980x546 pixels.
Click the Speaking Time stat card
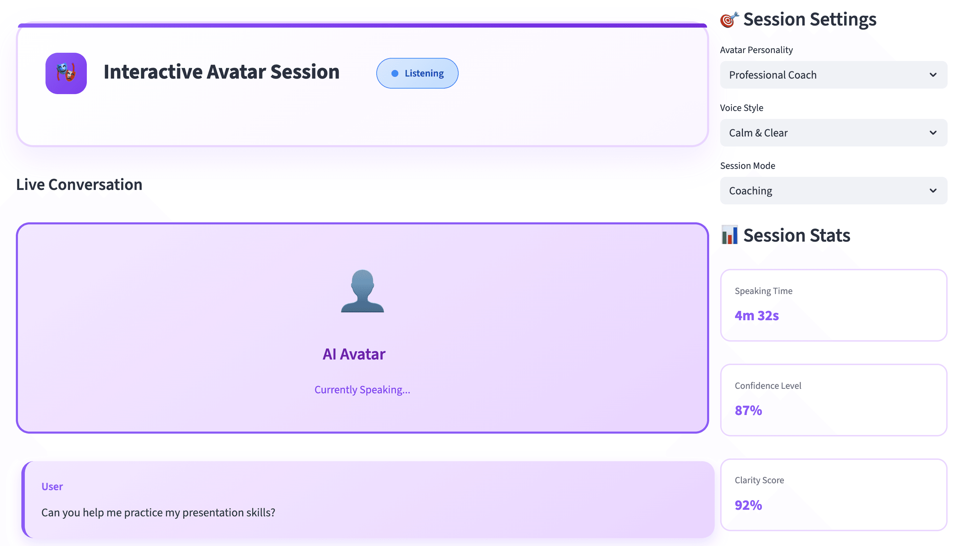[x=833, y=305]
